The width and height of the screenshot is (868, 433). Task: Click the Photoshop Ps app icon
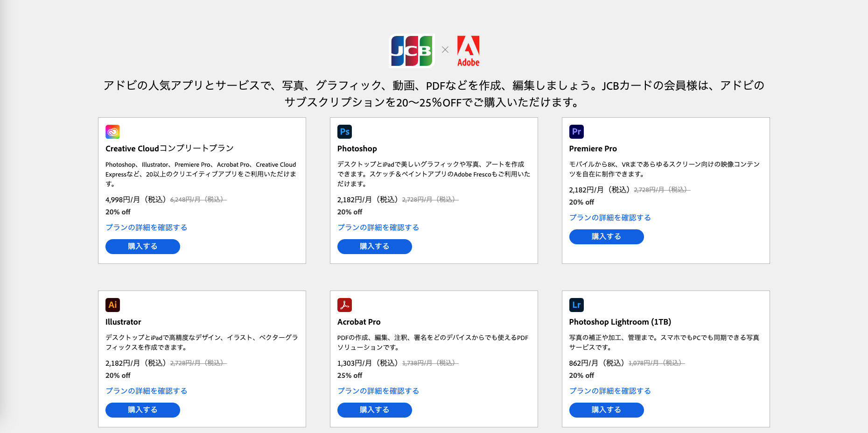click(x=344, y=132)
